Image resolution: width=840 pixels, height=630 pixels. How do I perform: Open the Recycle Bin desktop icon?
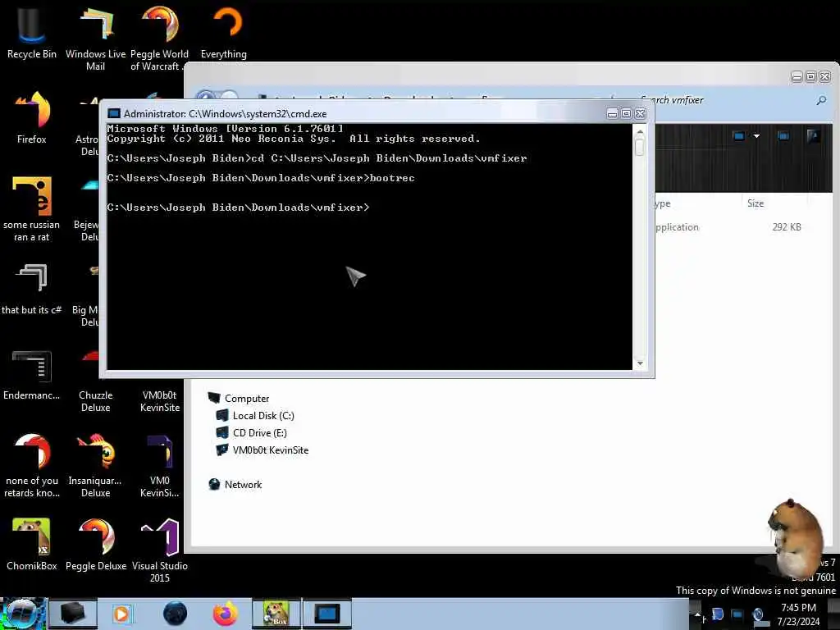[31, 32]
